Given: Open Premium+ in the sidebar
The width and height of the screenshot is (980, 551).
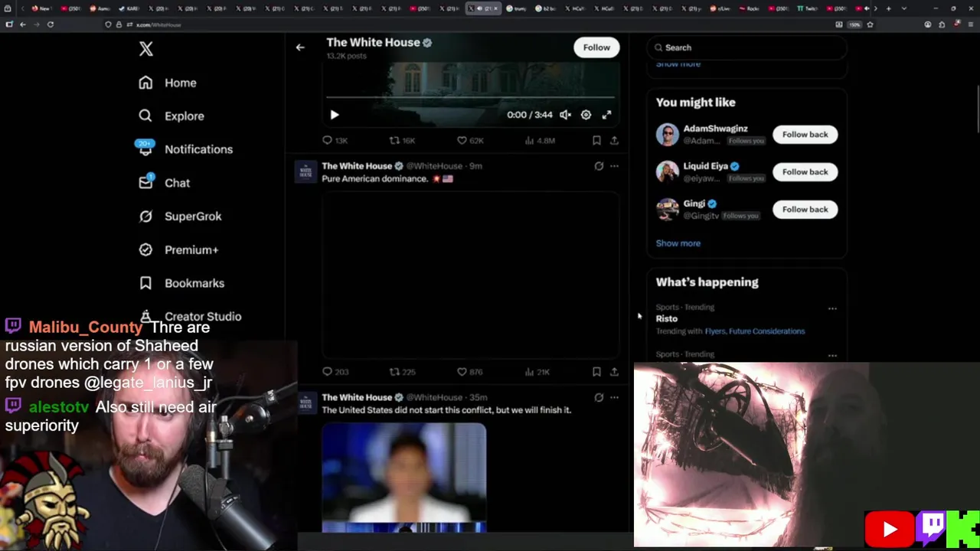Looking at the screenshot, I should 178,249.
